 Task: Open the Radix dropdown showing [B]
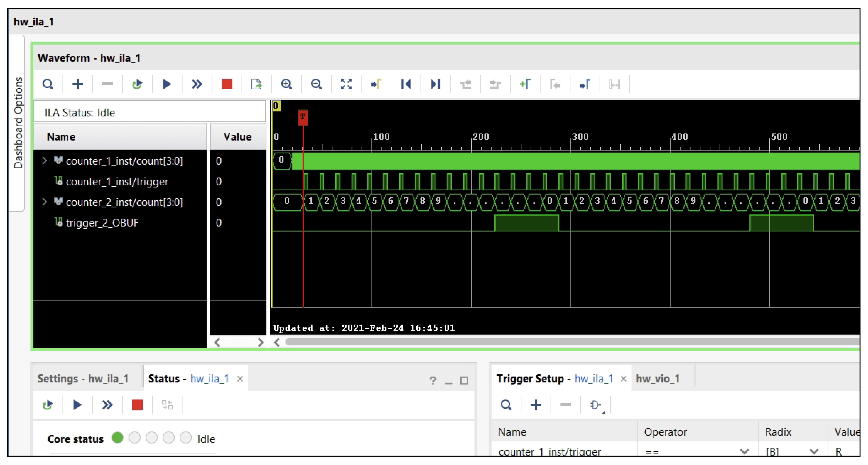814,451
